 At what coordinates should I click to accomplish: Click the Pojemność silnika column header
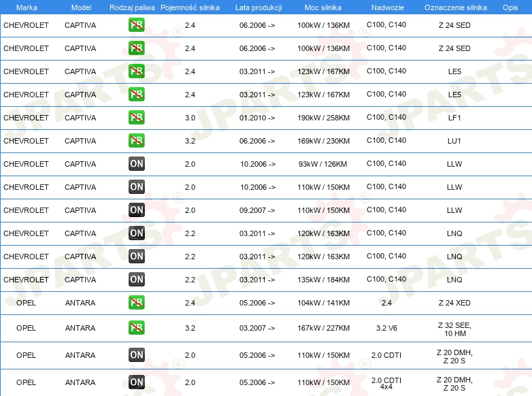pyautogui.click(x=190, y=7)
